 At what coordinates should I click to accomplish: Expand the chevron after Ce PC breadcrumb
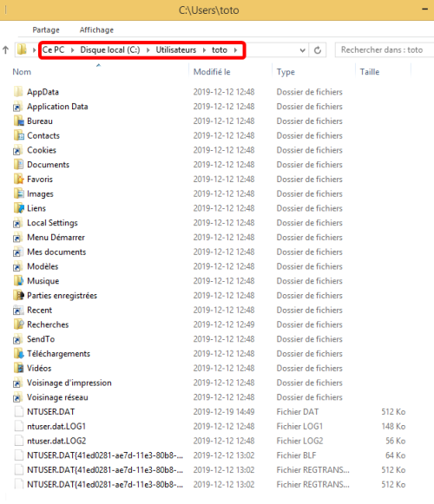73,49
